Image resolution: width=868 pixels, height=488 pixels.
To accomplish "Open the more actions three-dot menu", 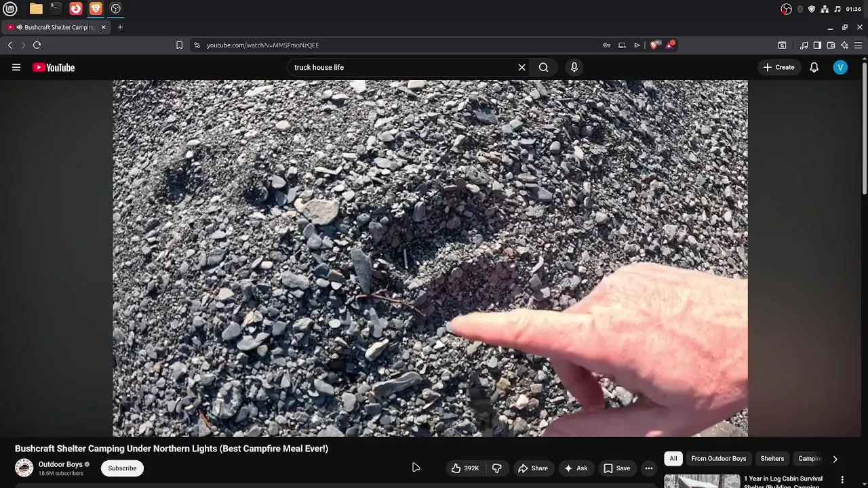I will pos(649,468).
